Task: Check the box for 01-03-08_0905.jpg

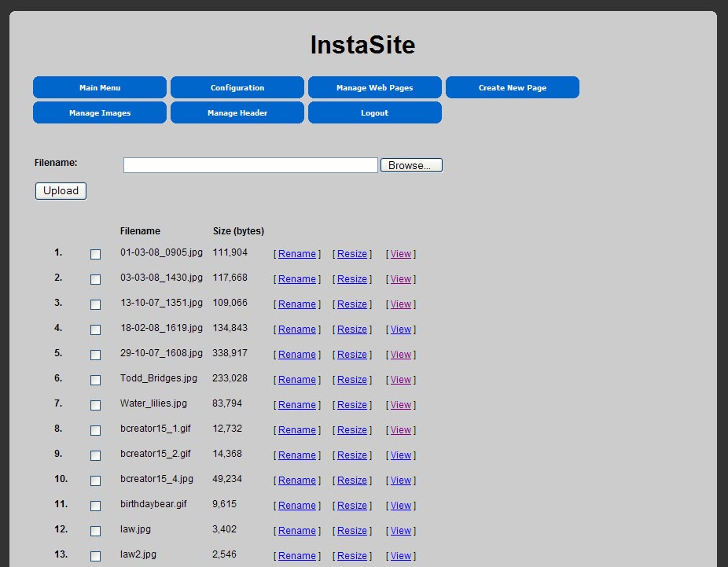Action: (x=95, y=254)
